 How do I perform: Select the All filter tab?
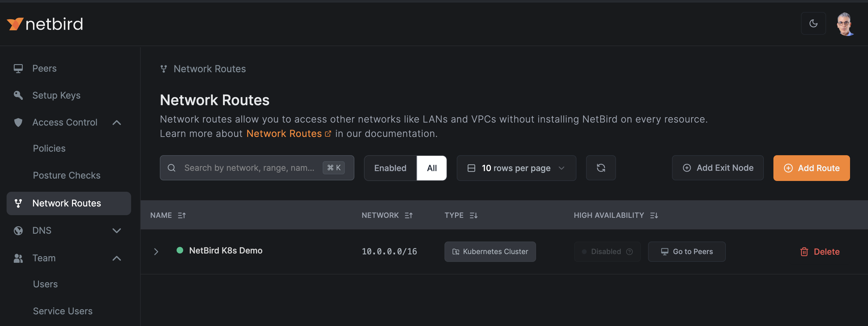(432, 168)
